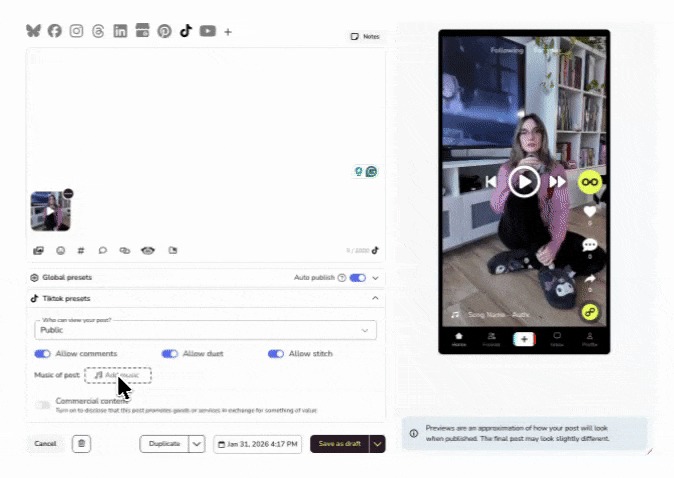Image resolution: width=674 pixels, height=478 pixels.
Task: Switch to the TikTok channel tab
Action: tap(185, 31)
